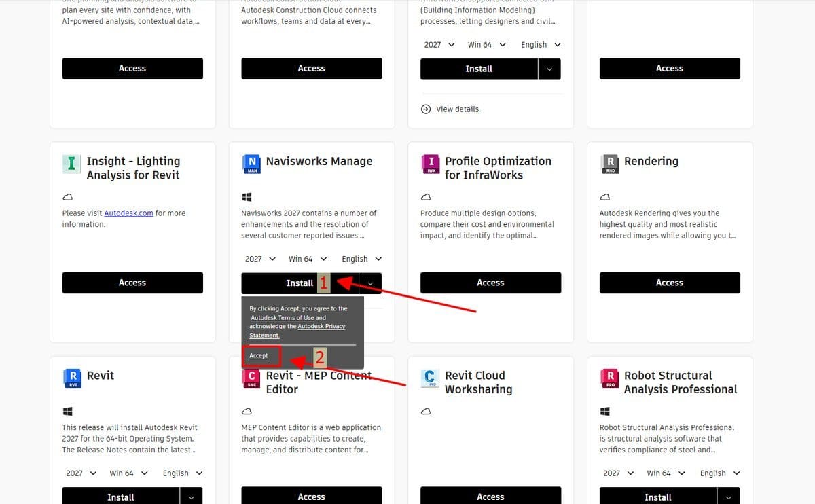
Task: Click the Profile Optimization for InfraWorks icon
Action: click(431, 164)
